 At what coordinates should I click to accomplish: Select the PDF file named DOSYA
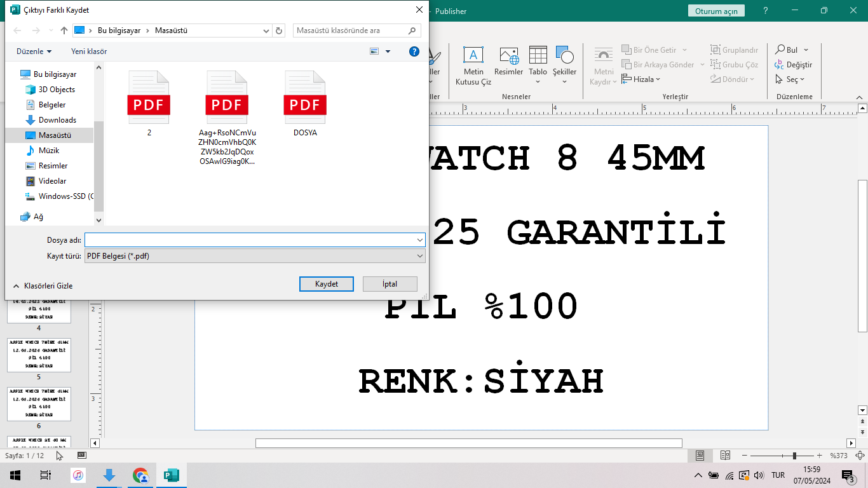pyautogui.click(x=305, y=104)
